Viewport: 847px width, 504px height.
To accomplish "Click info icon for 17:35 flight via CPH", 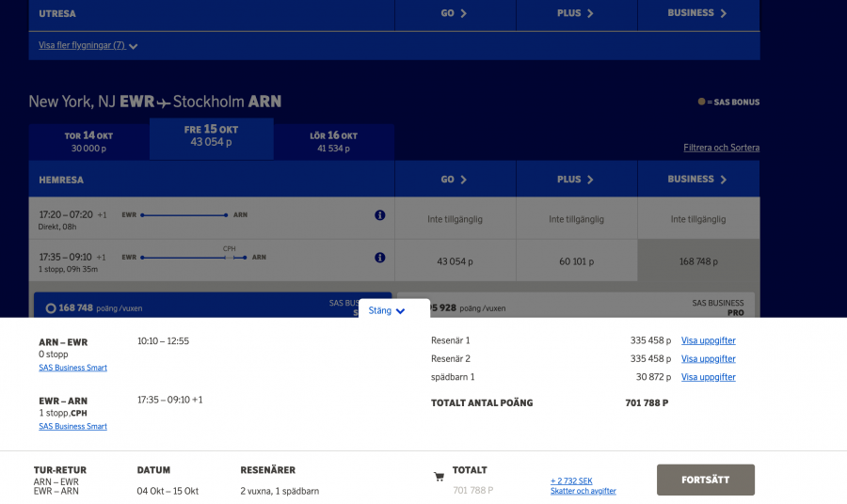I will [x=380, y=258].
